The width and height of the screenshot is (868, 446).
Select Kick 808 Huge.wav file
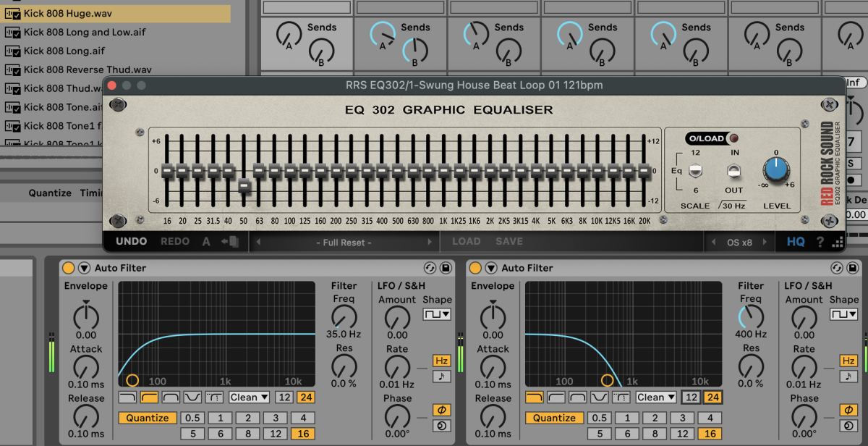click(x=116, y=14)
